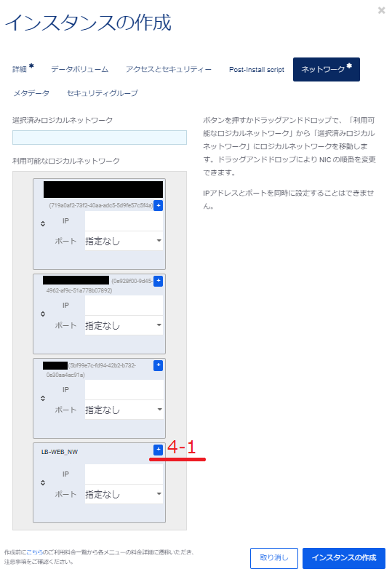Open ポート dropdown for network 0e928f00
This screenshot has height=577, width=392.
(x=124, y=325)
